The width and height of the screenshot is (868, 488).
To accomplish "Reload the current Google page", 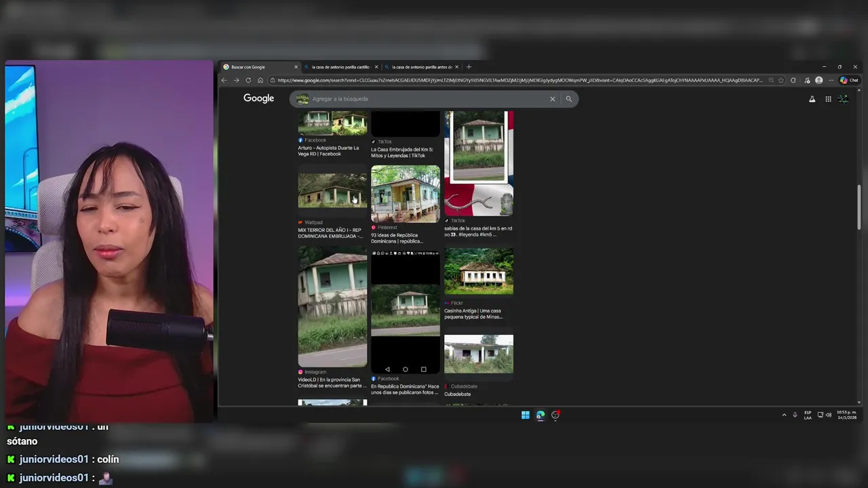I will coord(248,80).
